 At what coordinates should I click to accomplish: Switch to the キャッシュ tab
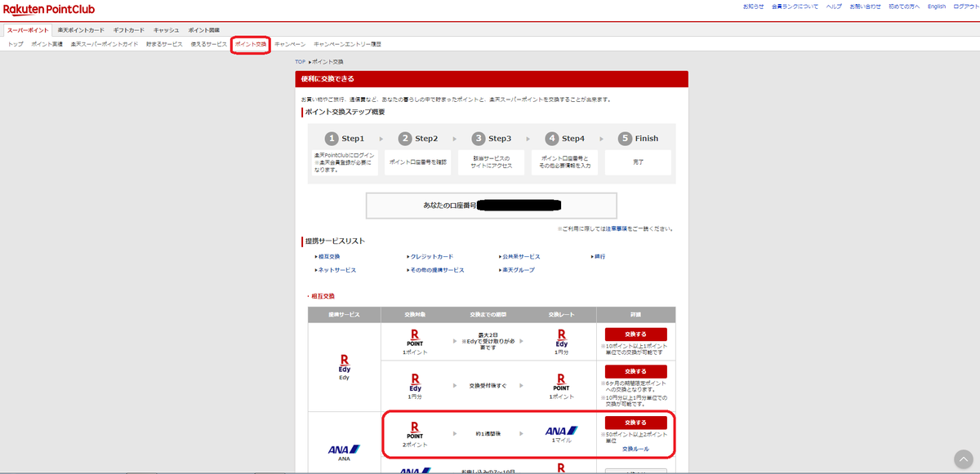click(x=167, y=29)
